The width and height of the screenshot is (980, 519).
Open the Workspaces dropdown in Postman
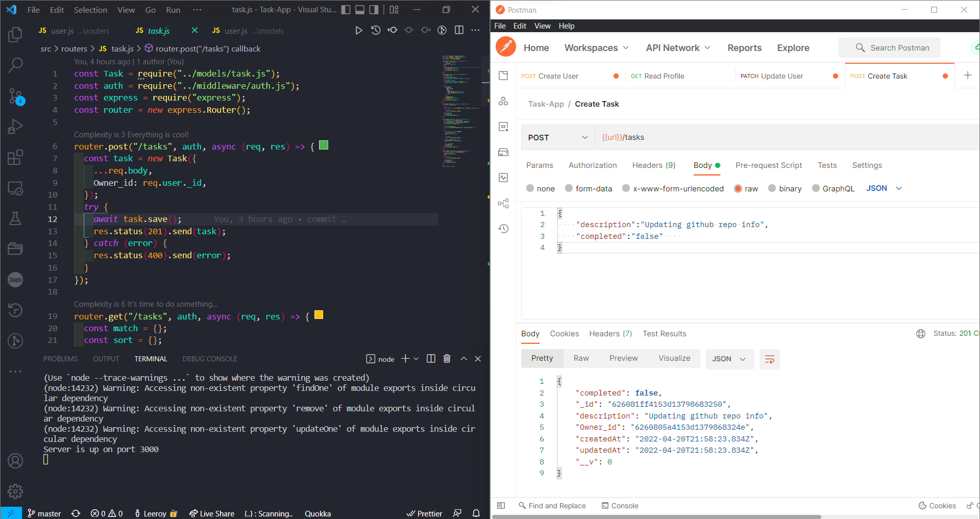point(596,47)
